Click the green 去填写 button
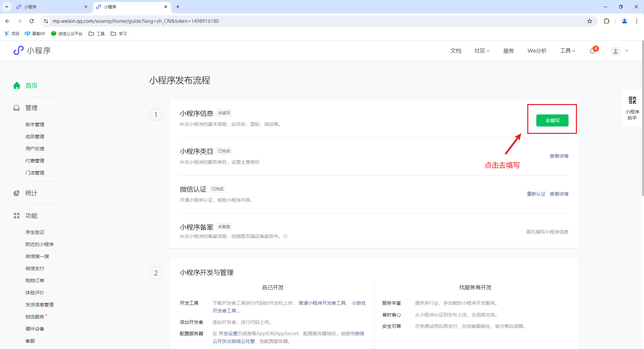Image resolution: width=644 pixels, height=349 pixels. [x=552, y=120]
